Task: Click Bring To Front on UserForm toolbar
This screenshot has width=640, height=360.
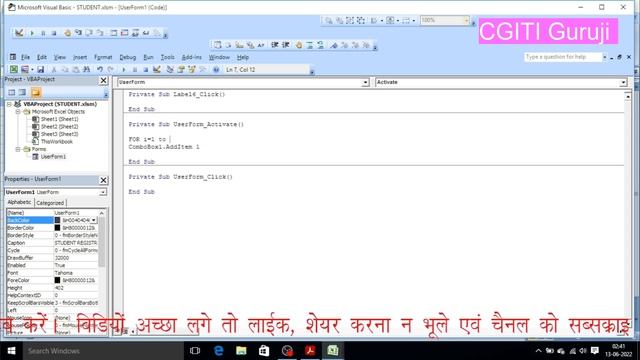Action: point(329,20)
